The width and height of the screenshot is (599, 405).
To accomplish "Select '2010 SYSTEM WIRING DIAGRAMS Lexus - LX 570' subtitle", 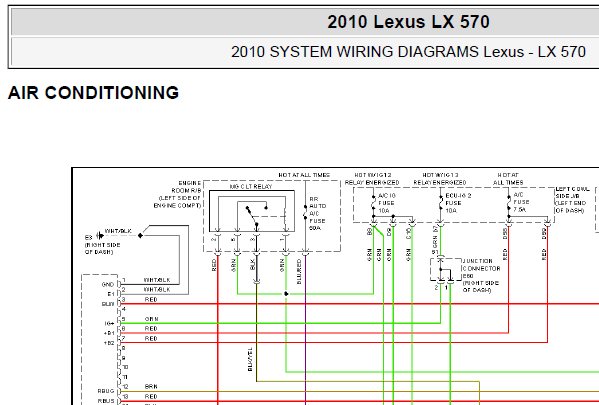I will 408,52.
